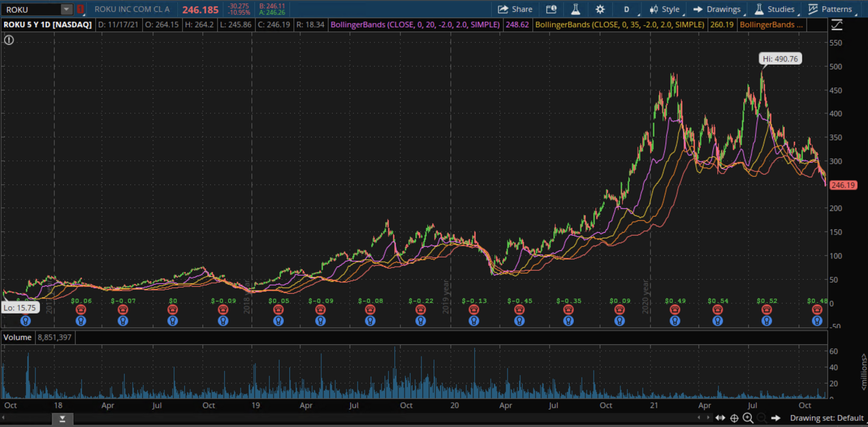Click the 260.19 yellow Bollinger value
Screen dimensions: 868x427
tap(722, 25)
